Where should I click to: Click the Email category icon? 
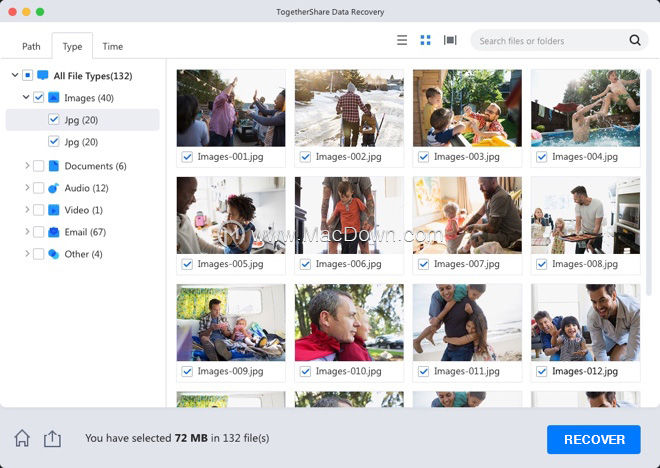pos(53,232)
